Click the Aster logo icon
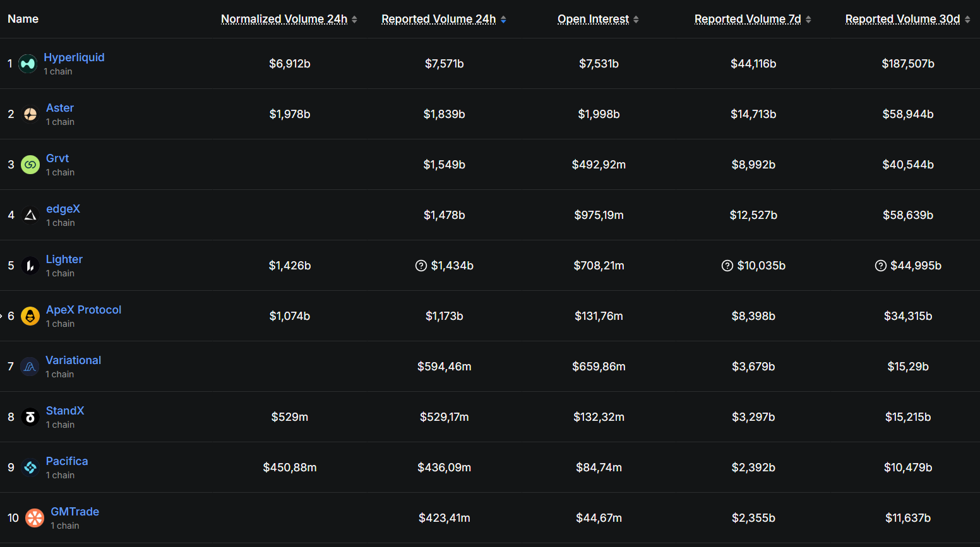The width and height of the screenshot is (980, 547). pos(30,114)
